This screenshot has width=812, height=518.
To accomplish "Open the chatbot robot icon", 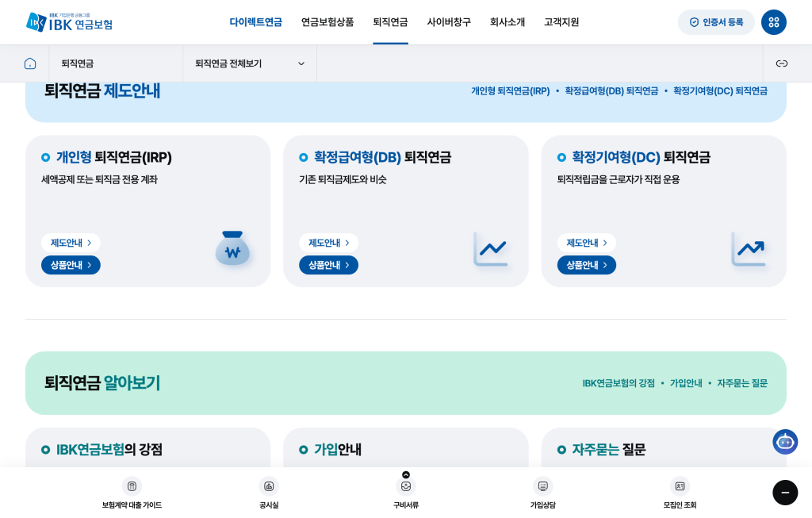I will click(x=784, y=442).
